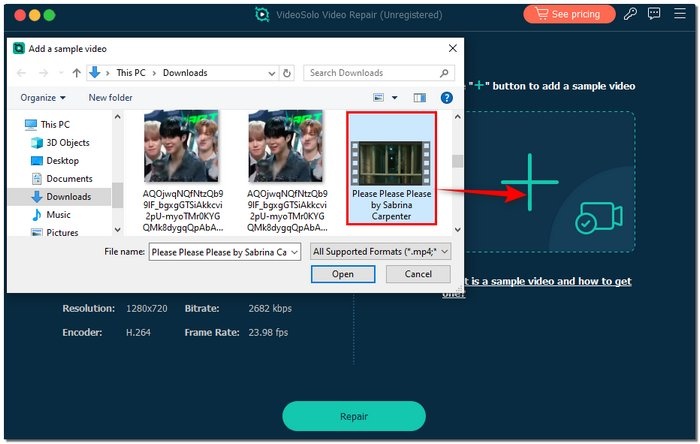Select 3D Objects in navigation tree
The width and height of the screenshot is (700, 444).
pos(68,143)
